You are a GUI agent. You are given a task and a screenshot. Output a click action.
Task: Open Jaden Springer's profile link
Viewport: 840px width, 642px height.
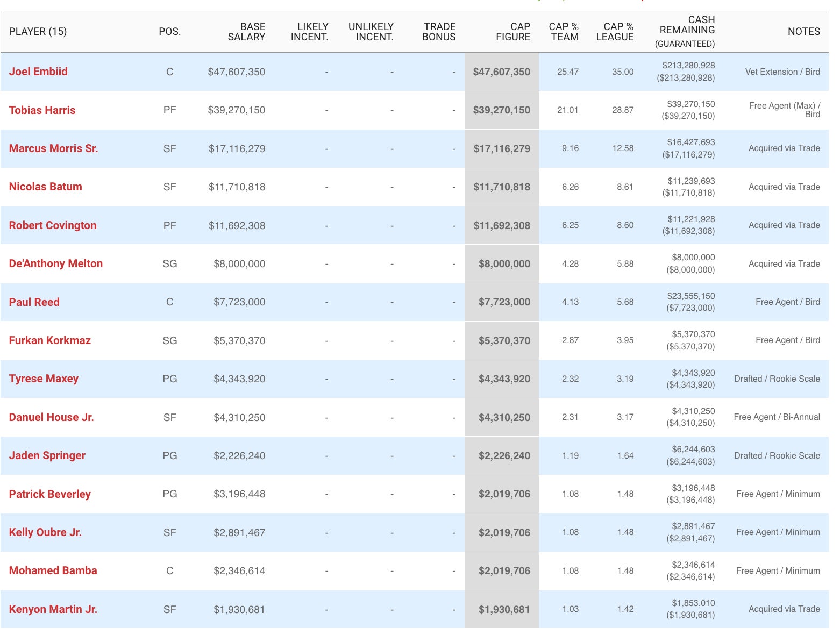pos(47,455)
